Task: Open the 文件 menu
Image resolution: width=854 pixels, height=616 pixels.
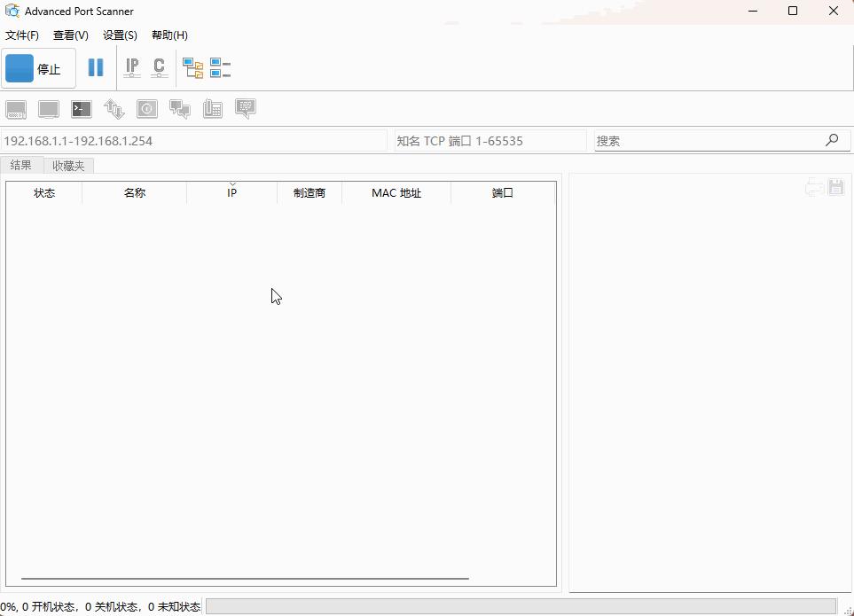Action: 22,35
